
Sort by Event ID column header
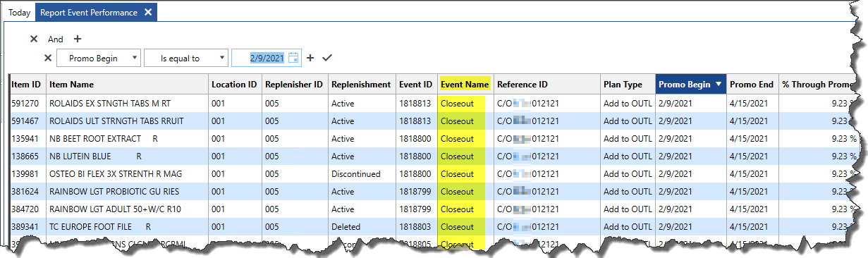coord(417,85)
